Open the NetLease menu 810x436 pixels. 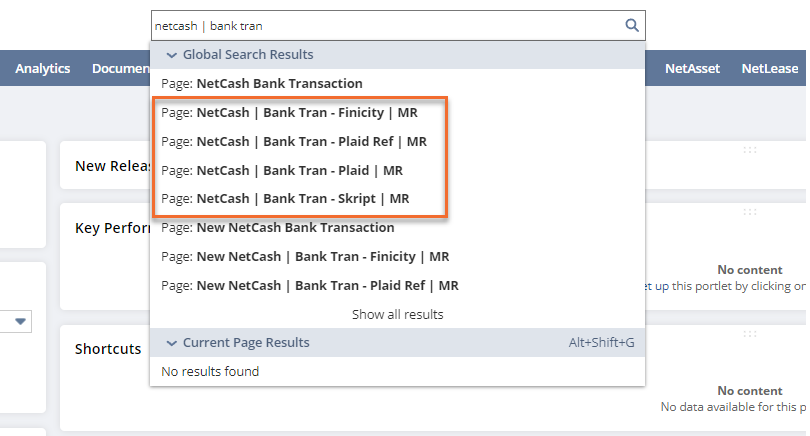click(770, 68)
